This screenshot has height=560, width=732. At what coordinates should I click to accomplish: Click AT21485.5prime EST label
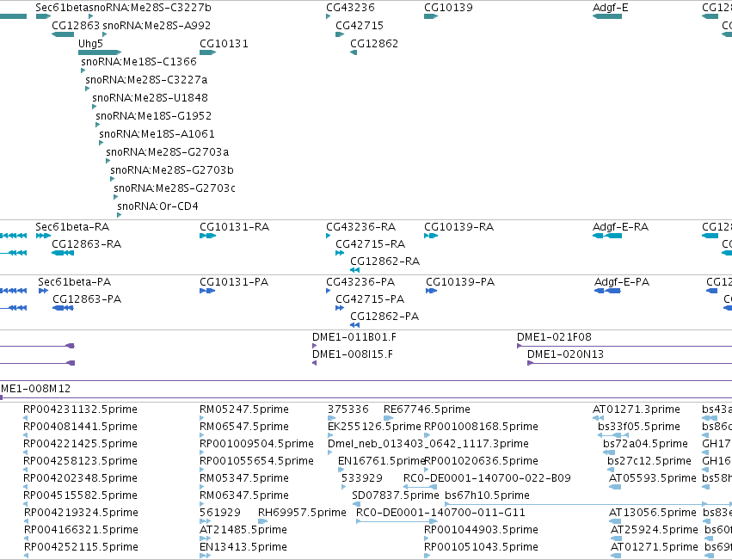click(243, 530)
